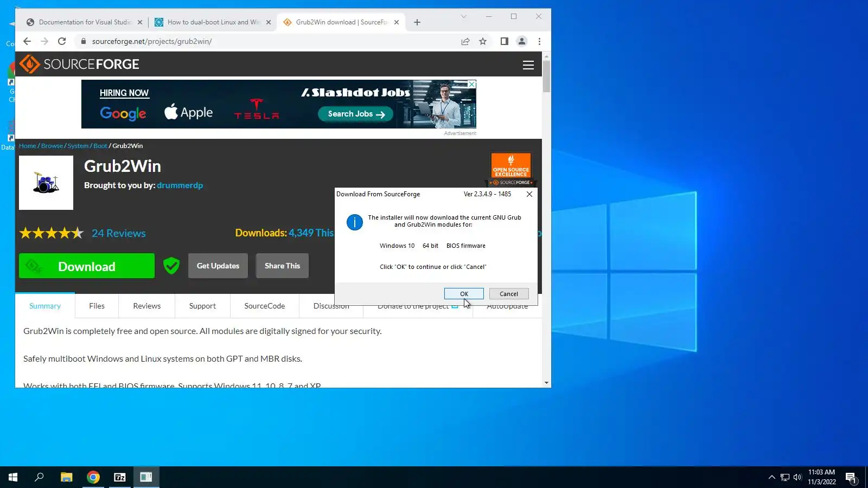Open the drummerdp author link

pyautogui.click(x=180, y=185)
